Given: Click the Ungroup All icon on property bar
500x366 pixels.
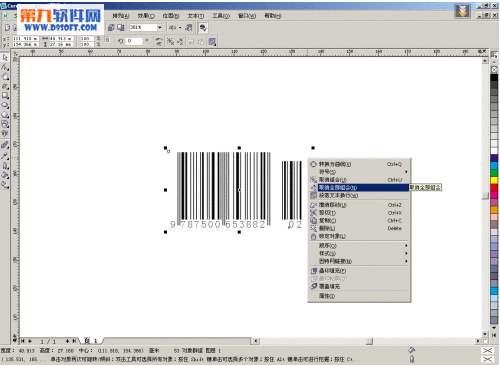Looking at the screenshot, I should click(180, 41).
